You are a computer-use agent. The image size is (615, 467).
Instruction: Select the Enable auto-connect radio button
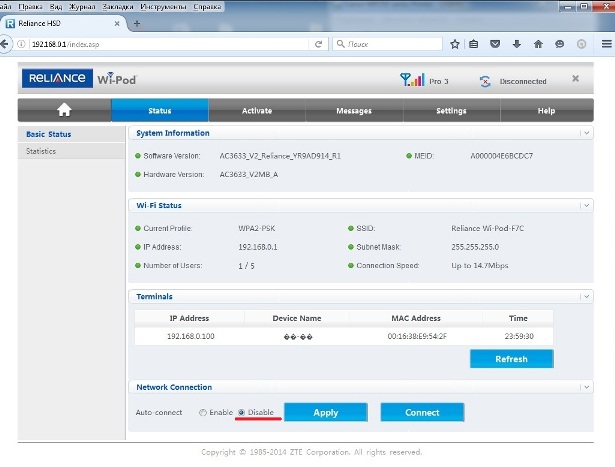[203, 412]
